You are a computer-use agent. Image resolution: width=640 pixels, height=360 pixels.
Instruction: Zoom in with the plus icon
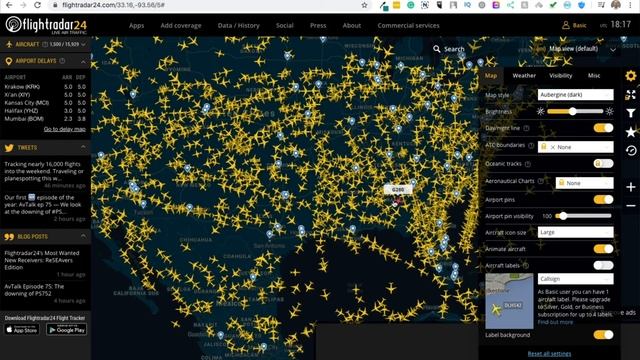tap(631, 187)
